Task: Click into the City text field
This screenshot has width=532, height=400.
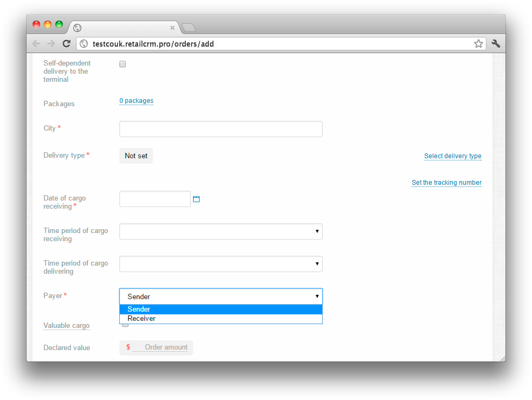Action: pyautogui.click(x=221, y=129)
